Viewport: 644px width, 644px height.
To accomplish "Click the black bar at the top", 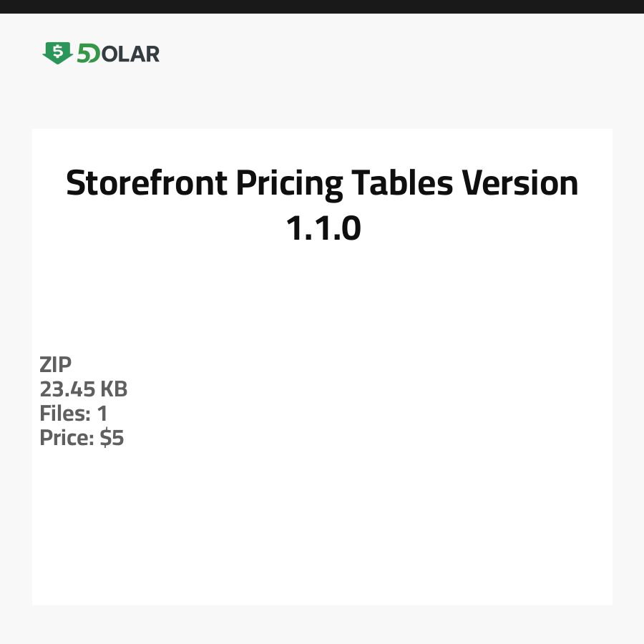I will 322,6.
